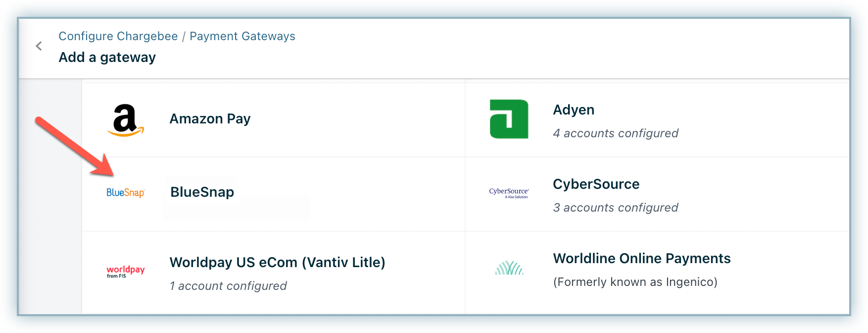Click the green Adyen logo

pyautogui.click(x=509, y=119)
